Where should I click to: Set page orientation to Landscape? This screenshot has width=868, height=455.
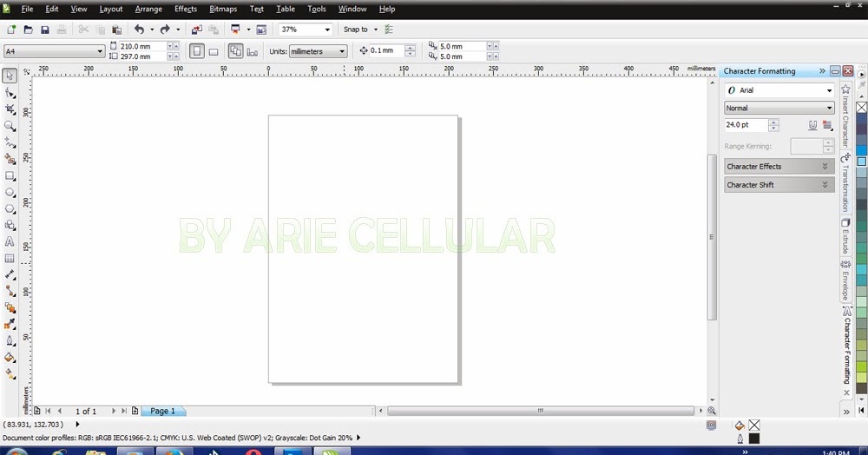214,51
